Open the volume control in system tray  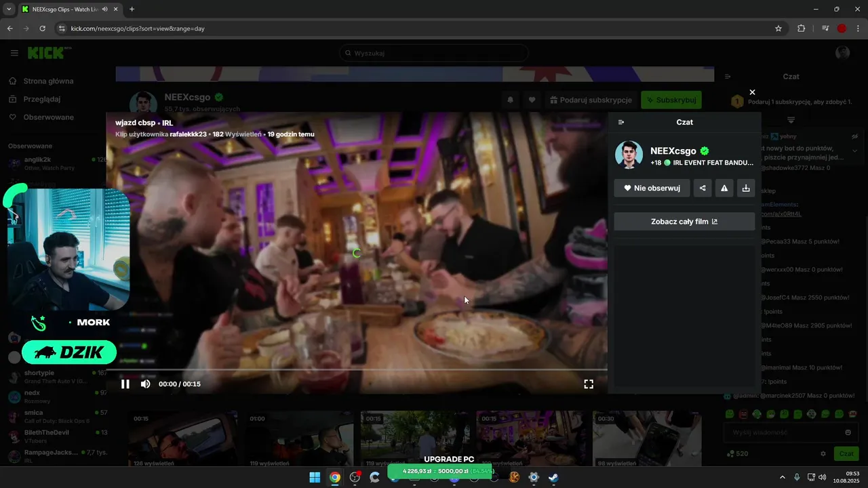tap(822, 477)
